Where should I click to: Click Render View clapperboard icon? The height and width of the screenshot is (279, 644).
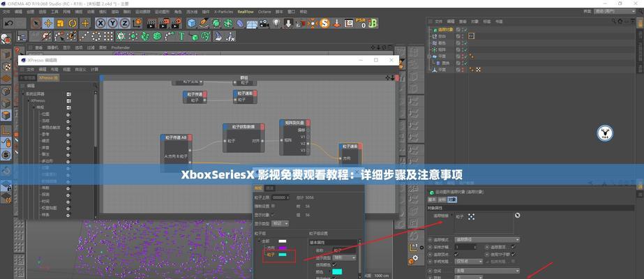click(x=151, y=24)
